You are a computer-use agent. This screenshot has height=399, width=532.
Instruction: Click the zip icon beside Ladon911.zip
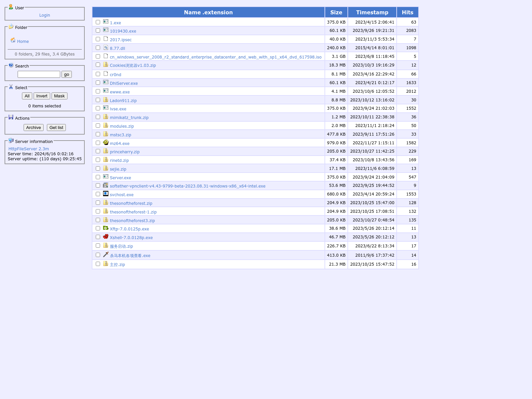[106, 99]
